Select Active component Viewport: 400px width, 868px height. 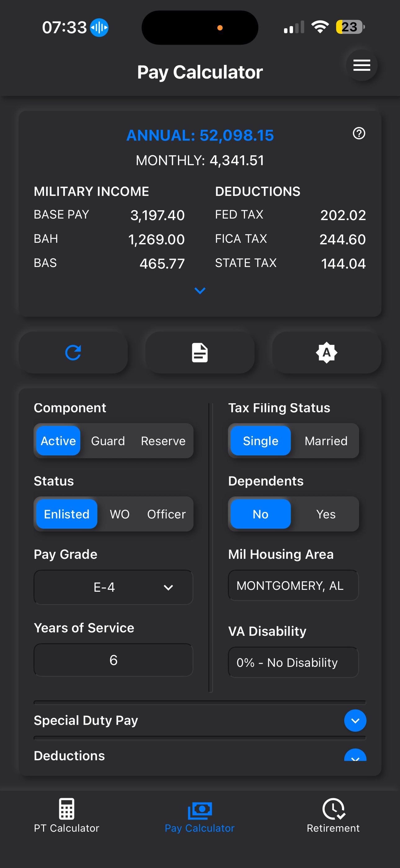point(58,441)
